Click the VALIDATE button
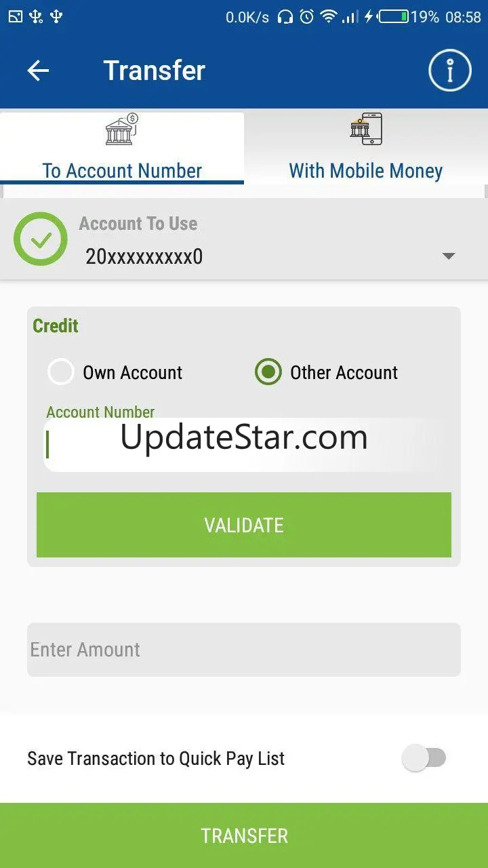Viewport: 488px width, 868px height. [x=244, y=525]
